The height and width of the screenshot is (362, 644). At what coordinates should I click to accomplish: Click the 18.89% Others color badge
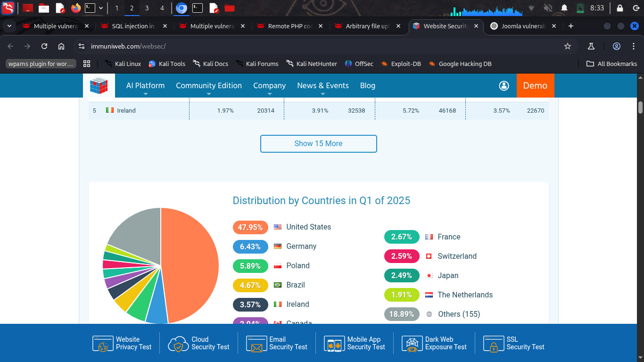(x=402, y=314)
